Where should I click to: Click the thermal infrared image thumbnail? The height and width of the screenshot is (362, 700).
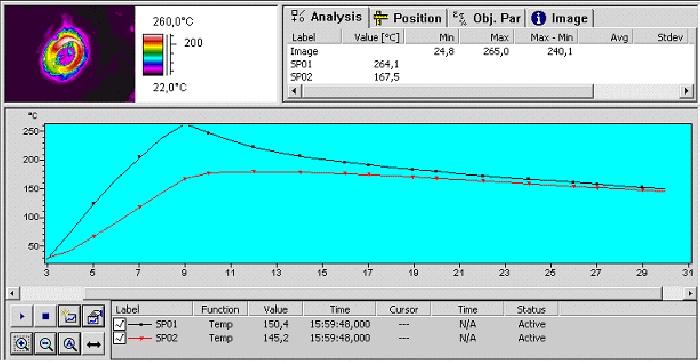coord(70,54)
